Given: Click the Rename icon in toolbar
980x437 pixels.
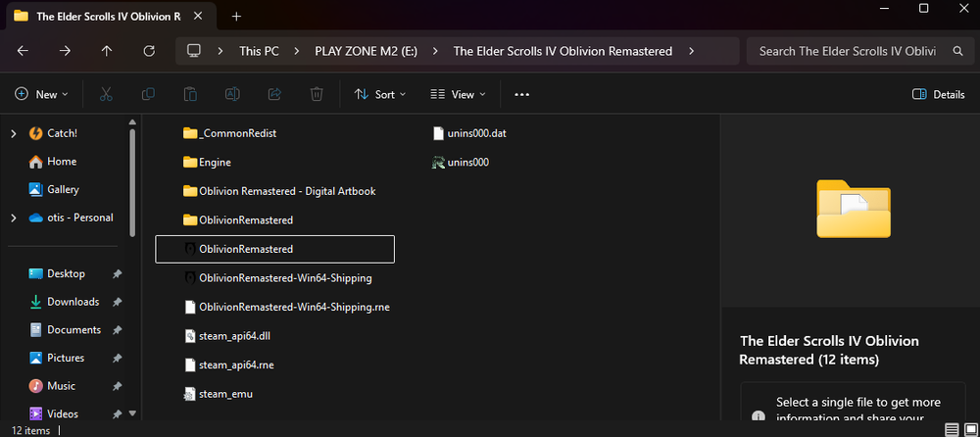Looking at the screenshot, I should click(x=232, y=94).
